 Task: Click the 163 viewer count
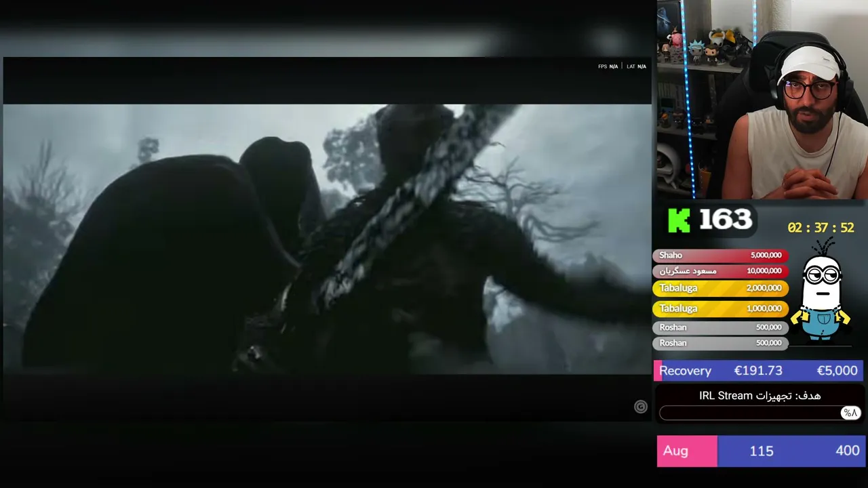pyautogui.click(x=726, y=220)
